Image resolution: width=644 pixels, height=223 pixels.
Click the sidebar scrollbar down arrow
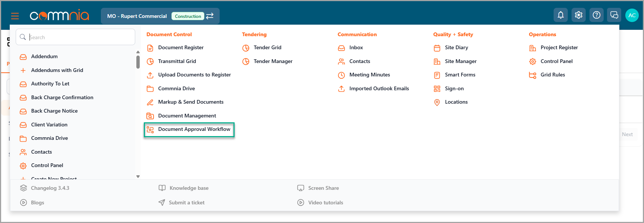coord(138,176)
